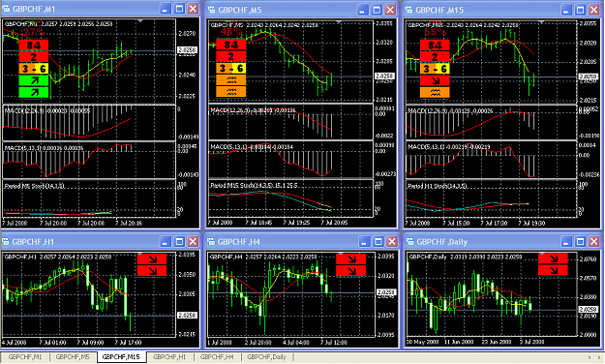The height and width of the screenshot is (364, 605).
Task: Click the 2.0258 price tag on Daily chart
Action: pyautogui.click(x=588, y=309)
